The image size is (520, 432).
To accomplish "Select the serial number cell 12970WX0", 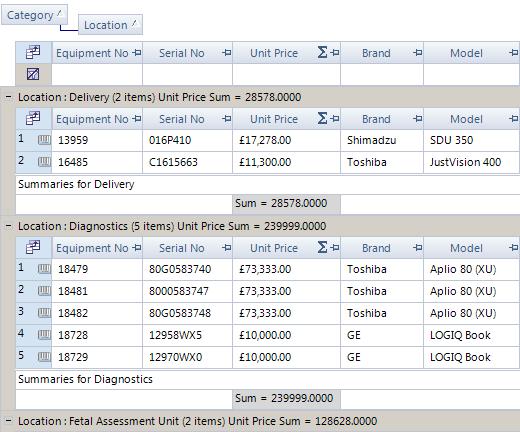I will pos(187,357).
